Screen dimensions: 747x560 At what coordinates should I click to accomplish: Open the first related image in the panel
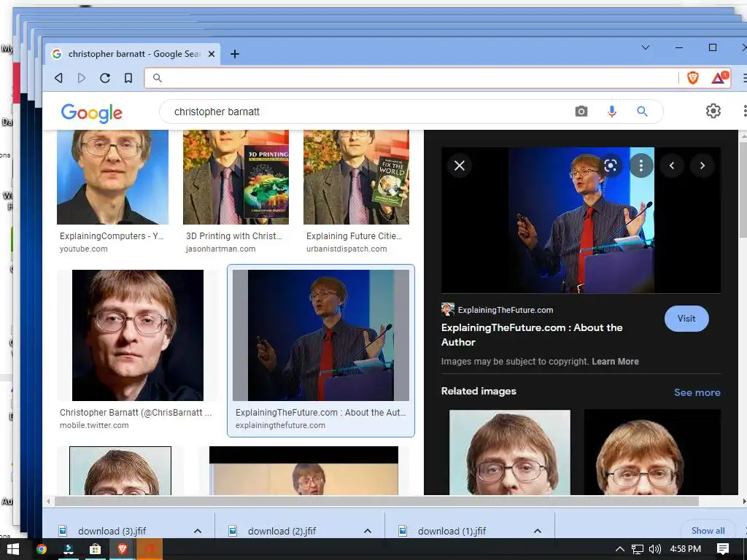coord(510,452)
